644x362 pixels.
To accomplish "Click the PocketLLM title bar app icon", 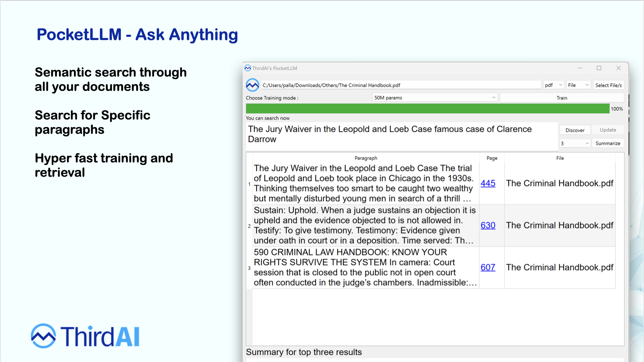I will point(248,68).
